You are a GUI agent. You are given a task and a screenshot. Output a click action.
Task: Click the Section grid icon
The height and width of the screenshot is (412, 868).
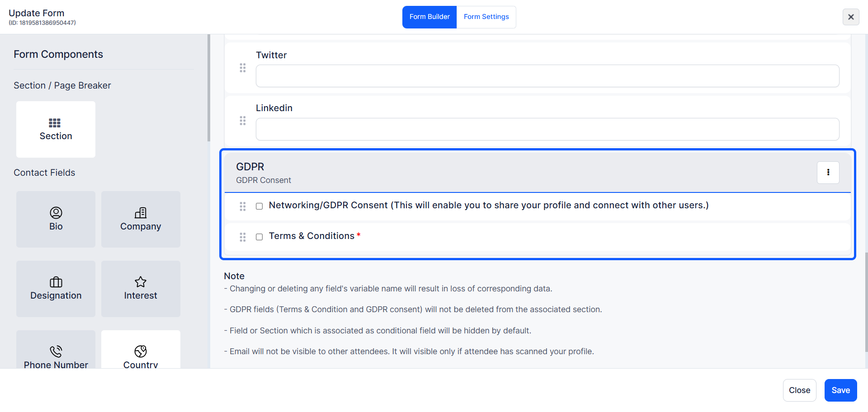pyautogui.click(x=55, y=123)
